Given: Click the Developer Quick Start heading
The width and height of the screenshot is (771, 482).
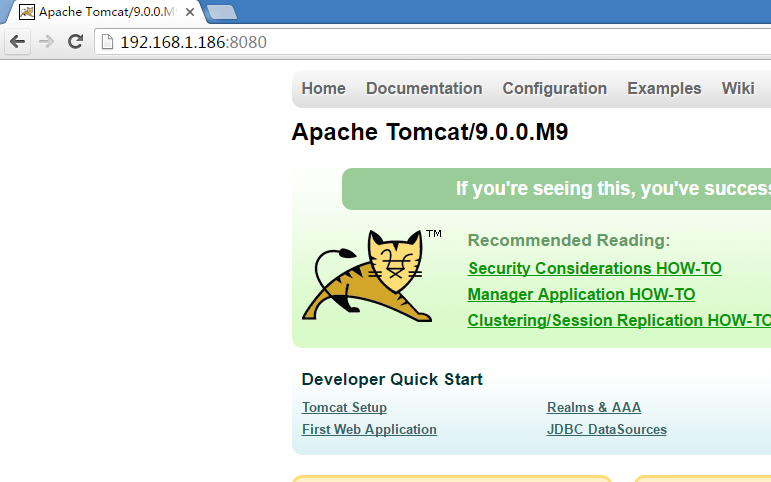Looking at the screenshot, I should (392, 380).
